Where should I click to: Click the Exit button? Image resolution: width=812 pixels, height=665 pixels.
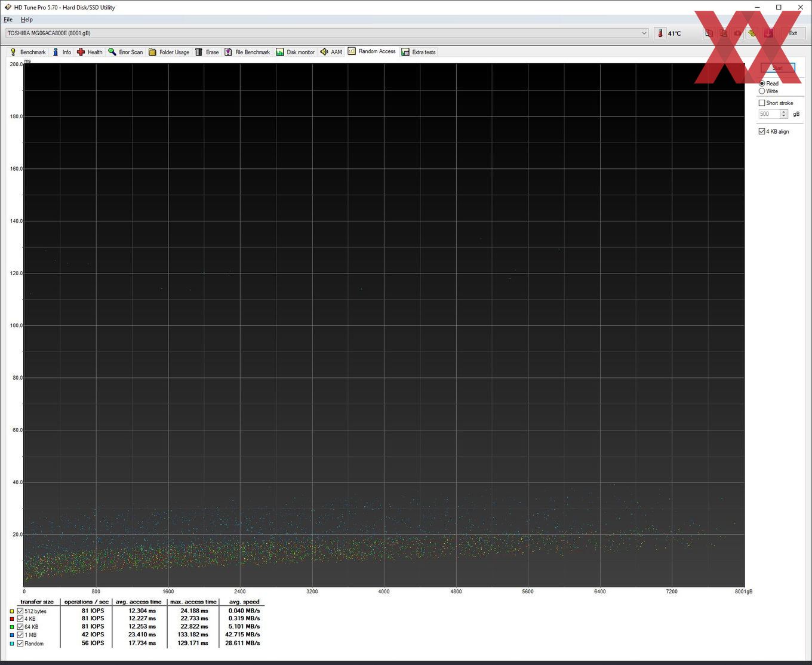click(793, 33)
